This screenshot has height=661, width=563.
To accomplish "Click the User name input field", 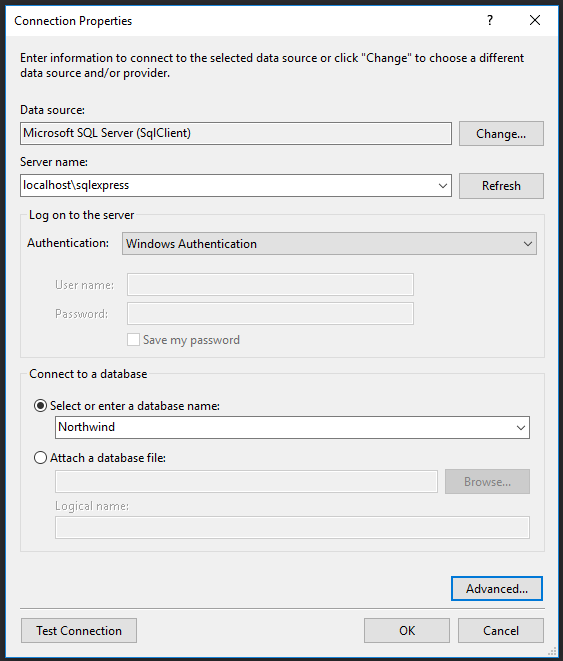I will coord(270,285).
